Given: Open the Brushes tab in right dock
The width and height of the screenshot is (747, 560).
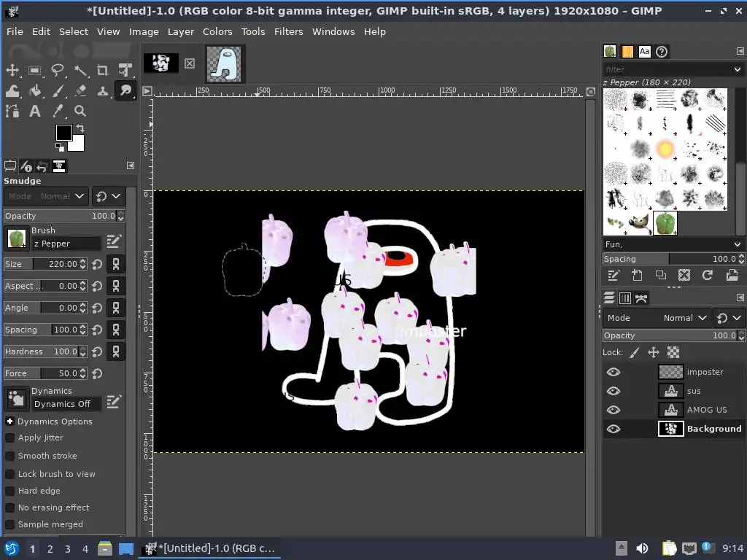Looking at the screenshot, I should 610,52.
